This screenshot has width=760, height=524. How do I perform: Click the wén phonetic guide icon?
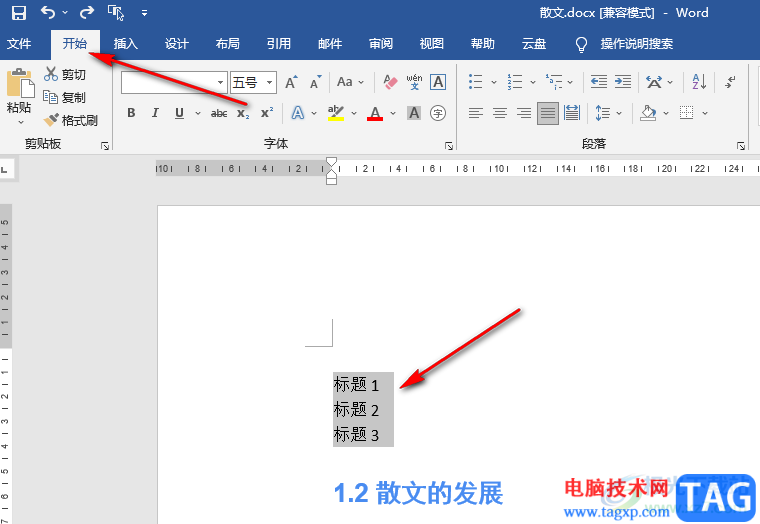tap(414, 82)
